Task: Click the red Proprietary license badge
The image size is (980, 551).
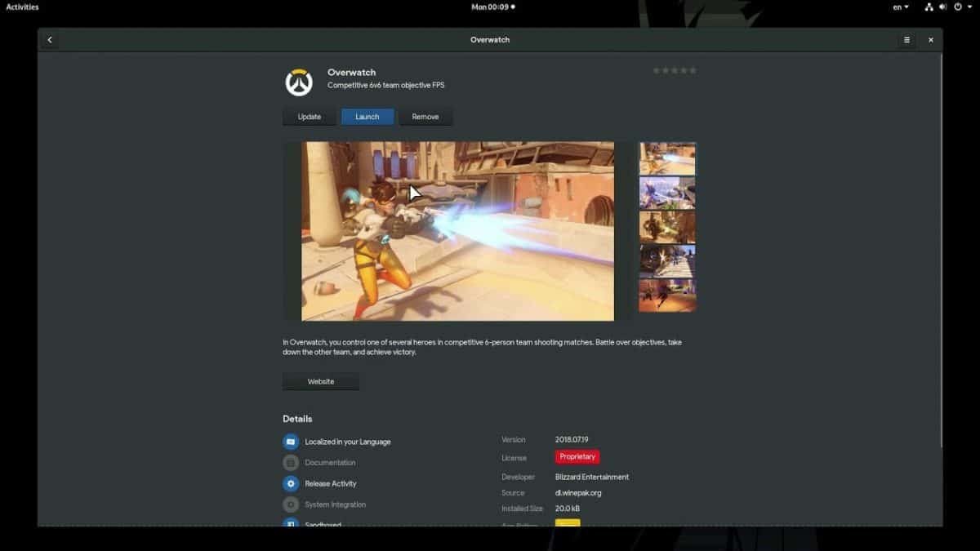Action: 577,456
